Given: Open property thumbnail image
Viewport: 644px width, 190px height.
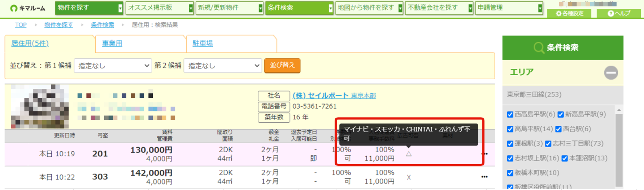Looking at the screenshot, I should 40,106.
